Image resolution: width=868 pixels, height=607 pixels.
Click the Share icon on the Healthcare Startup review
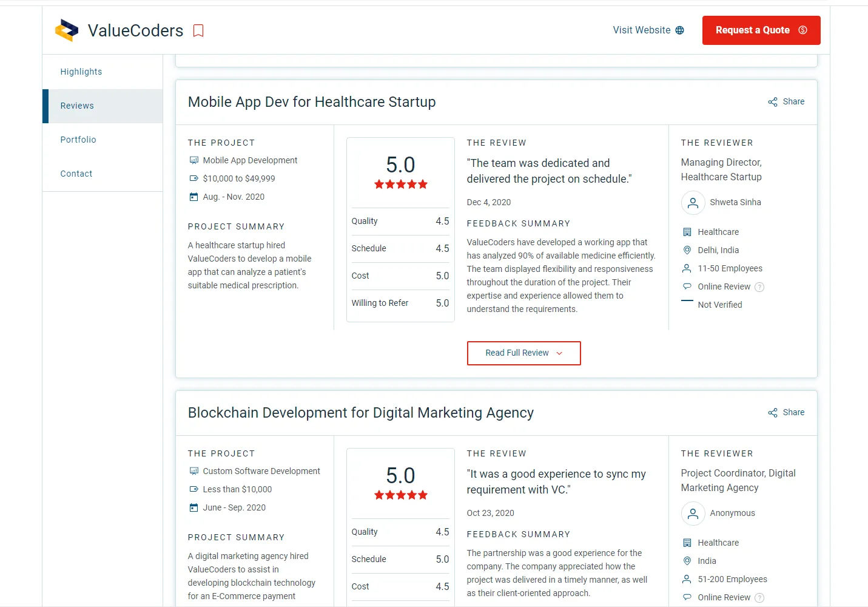click(x=773, y=102)
